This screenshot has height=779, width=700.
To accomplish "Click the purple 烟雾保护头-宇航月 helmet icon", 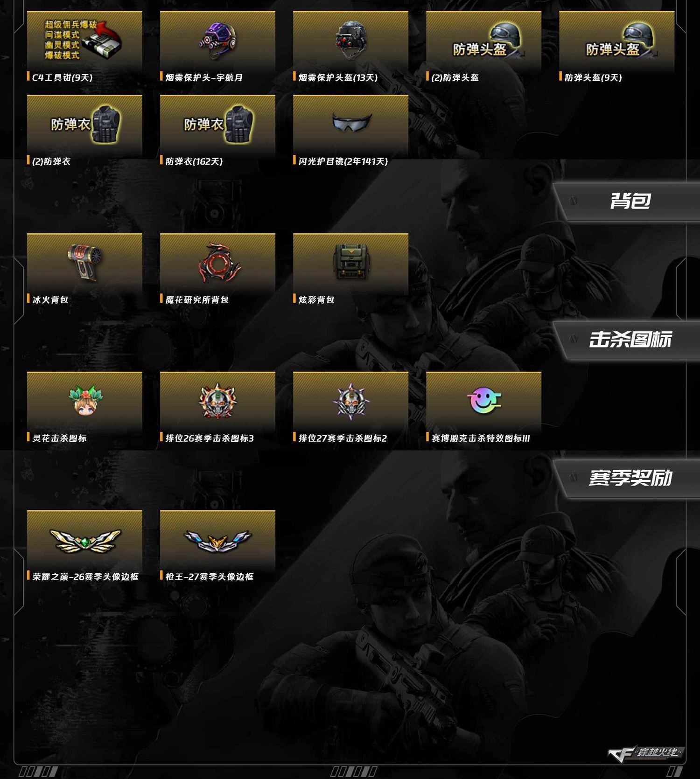I will 217,41.
